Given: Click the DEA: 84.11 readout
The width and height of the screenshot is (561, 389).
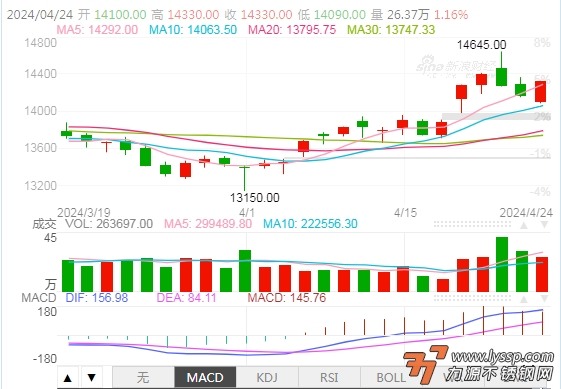Looking at the screenshot, I should pos(186,298).
